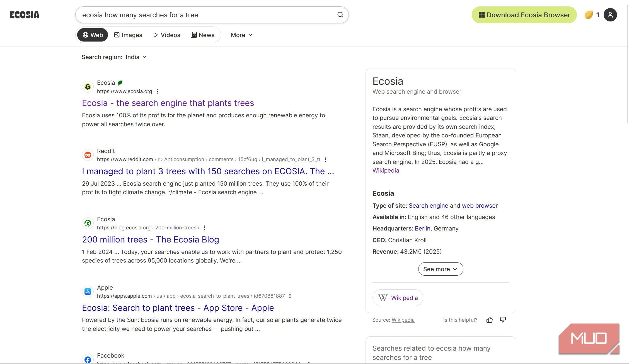Click the https://www.ecosia.org URL text
Screen dimensions: 629x364
pyautogui.click(x=124, y=91)
